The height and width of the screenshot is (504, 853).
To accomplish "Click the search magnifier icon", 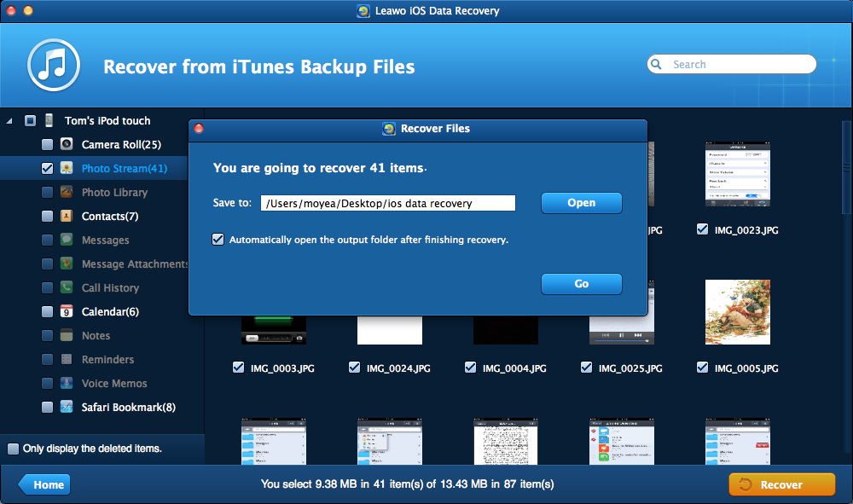I will tap(657, 65).
